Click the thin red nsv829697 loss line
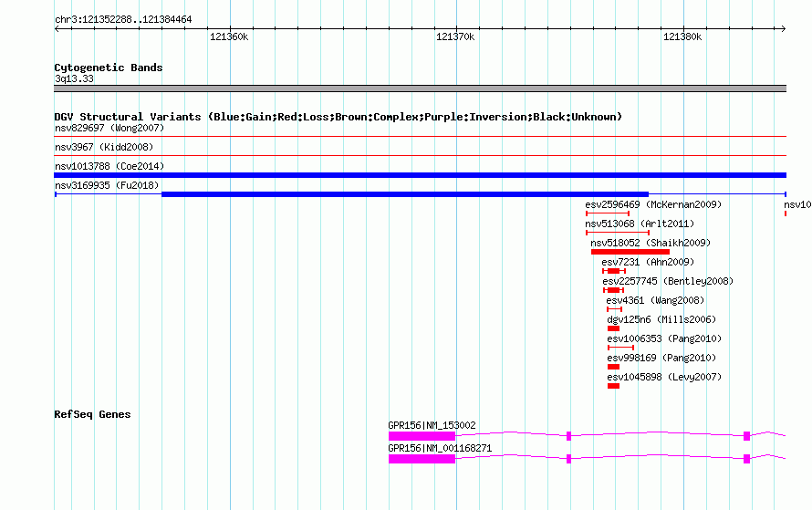Image resolution: width=812 pixels, height=510 pixels. coord(420,137)
